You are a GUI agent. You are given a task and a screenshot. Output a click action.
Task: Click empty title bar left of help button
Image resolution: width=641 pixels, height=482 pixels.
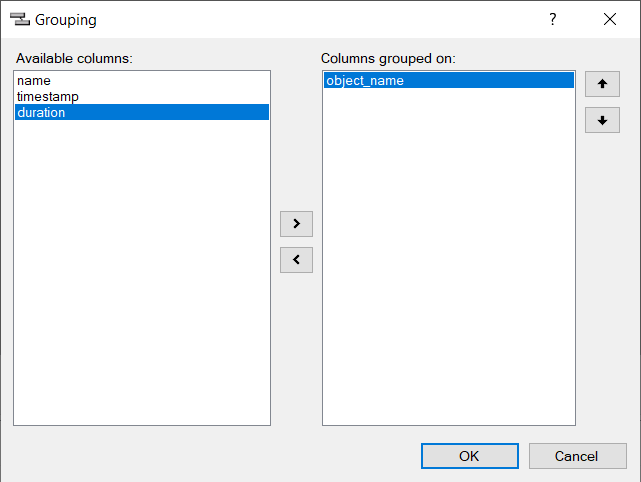320,19
